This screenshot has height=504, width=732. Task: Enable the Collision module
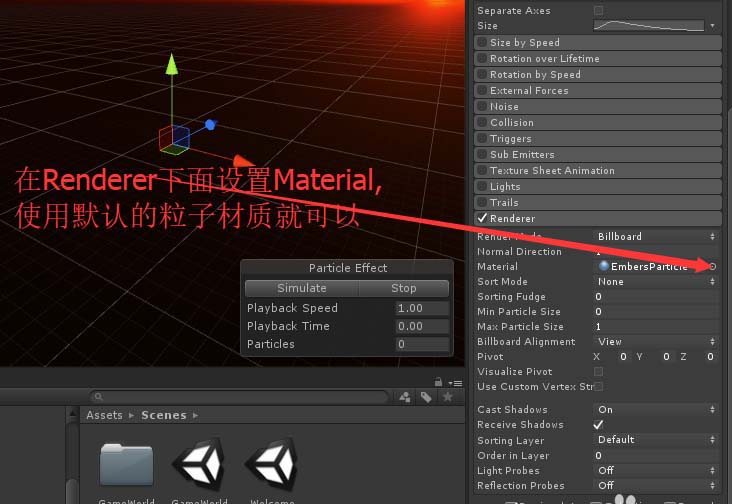click(x=482, y=122)
